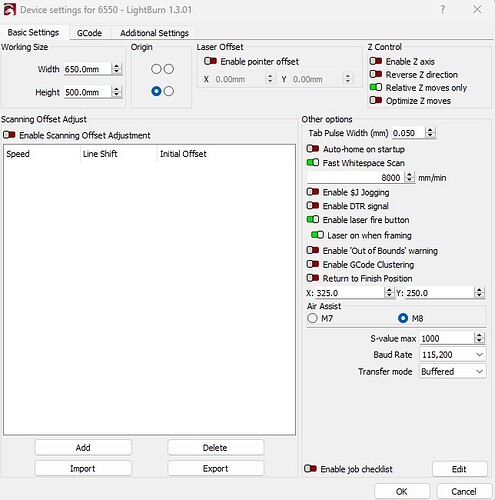This screenshot has height=500, width=495.
Task: Click the help question mark in title bar
Action: 442,9
